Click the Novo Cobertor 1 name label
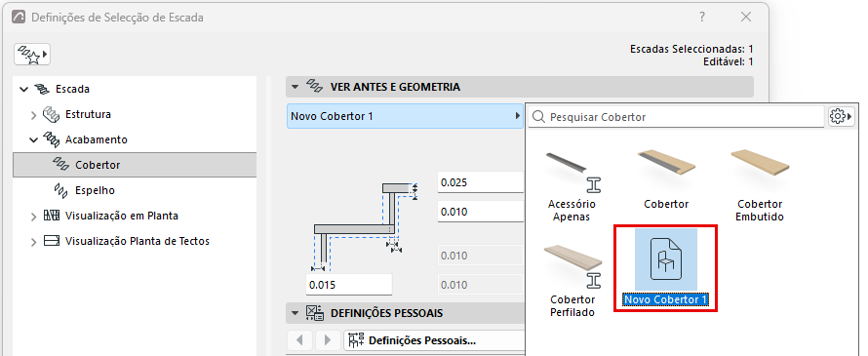The height and width of the screenshot is (356, 868). pos(665,299)
